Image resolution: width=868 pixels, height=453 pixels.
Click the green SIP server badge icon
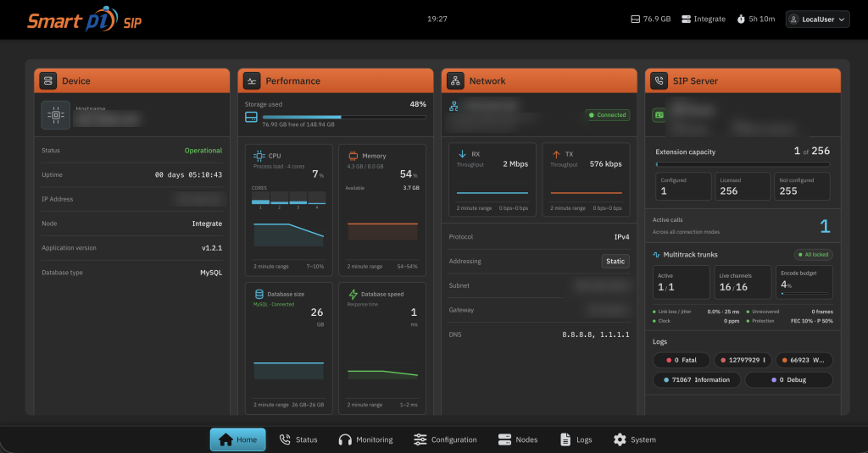click(659, 115)
